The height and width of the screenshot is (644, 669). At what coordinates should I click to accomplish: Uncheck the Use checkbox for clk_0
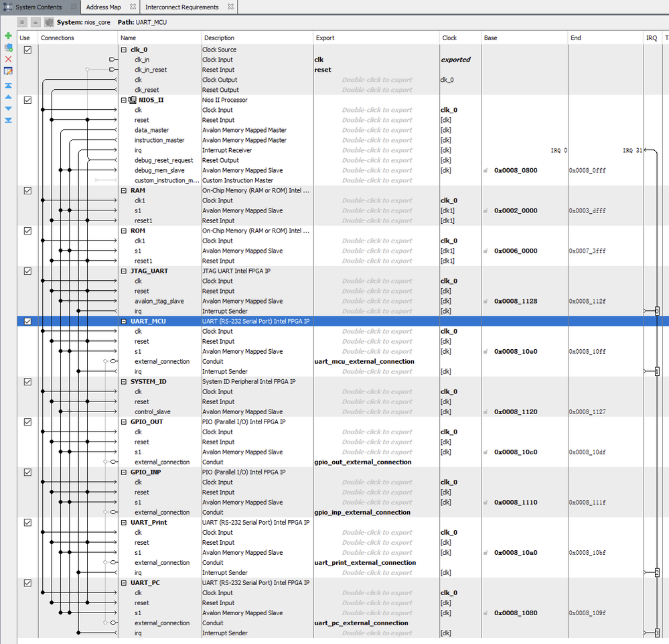pyautogui.click(x=27, y=50)
